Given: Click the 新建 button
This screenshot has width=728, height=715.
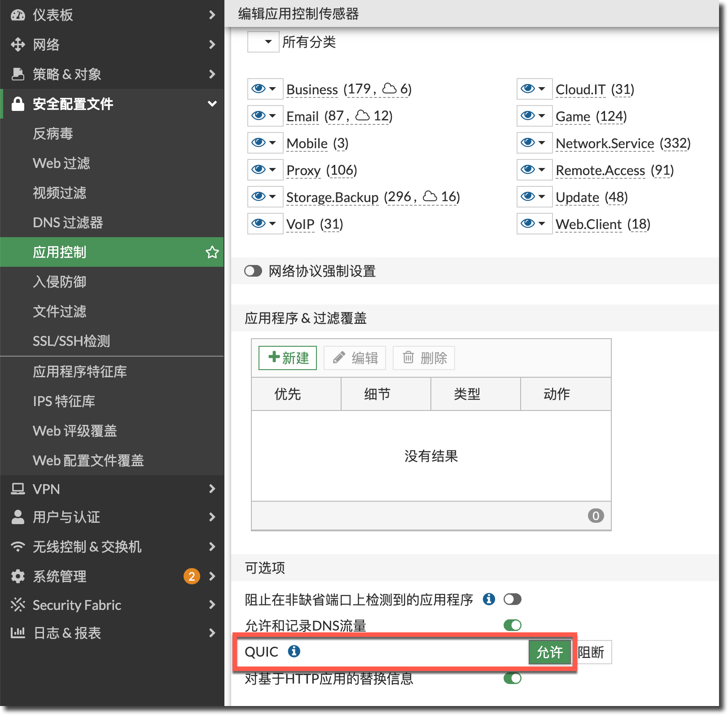Looking at the screenshot, I should tap(288, 357).
